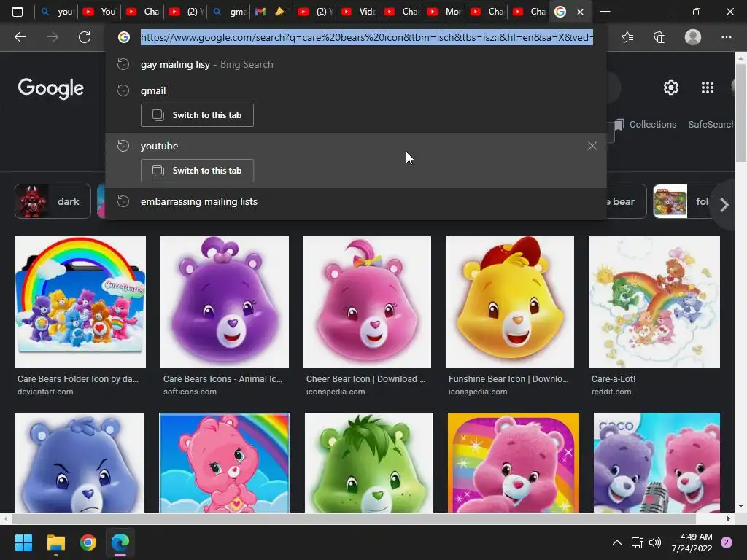
Task: Select the 'dark' related search chip
Action: point(53,201)
